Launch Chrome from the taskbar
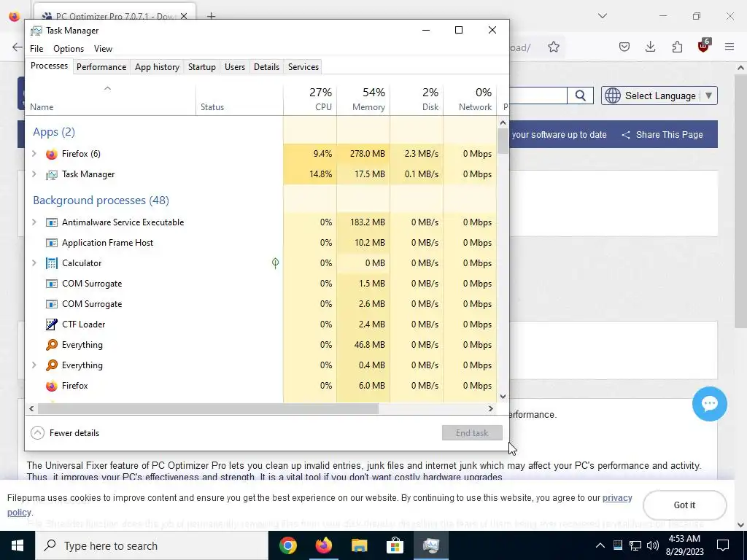 point(287,545)
